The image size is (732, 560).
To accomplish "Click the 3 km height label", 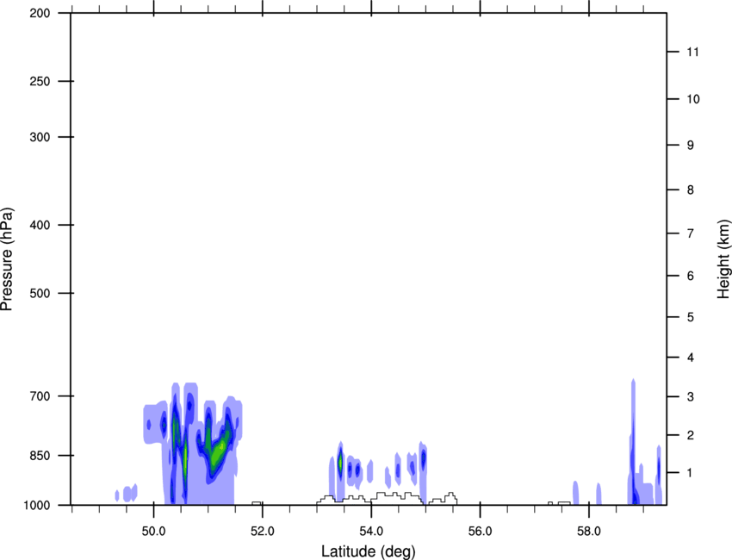I will tap(691, 397).
